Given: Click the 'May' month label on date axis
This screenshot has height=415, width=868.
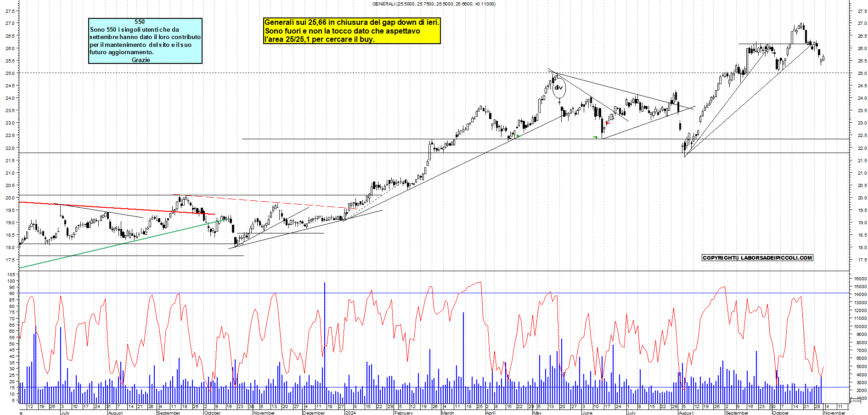Looking at the screenshot, I should tap(537, 413).
